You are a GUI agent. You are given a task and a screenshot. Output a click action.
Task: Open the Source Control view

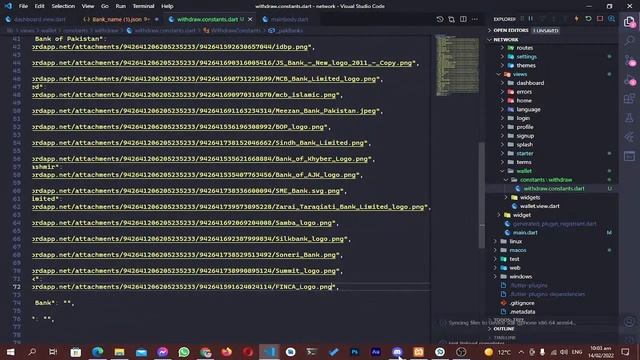pyautogui.click(x=629, y=60)
